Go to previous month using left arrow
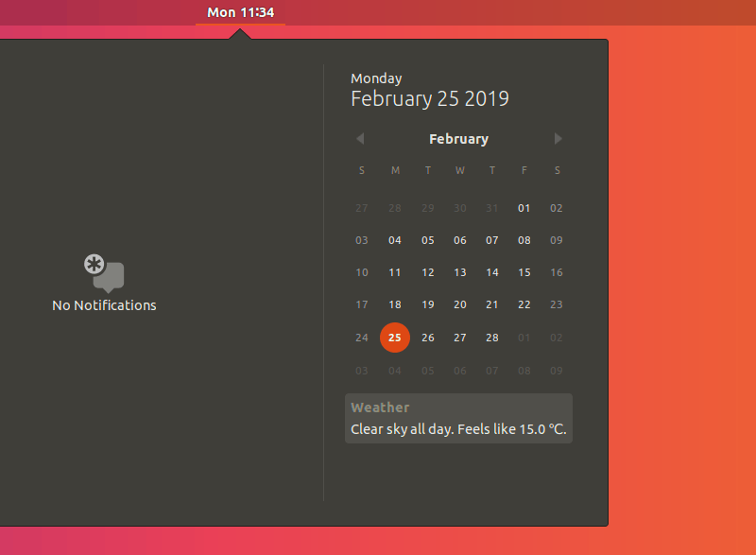 360,139
